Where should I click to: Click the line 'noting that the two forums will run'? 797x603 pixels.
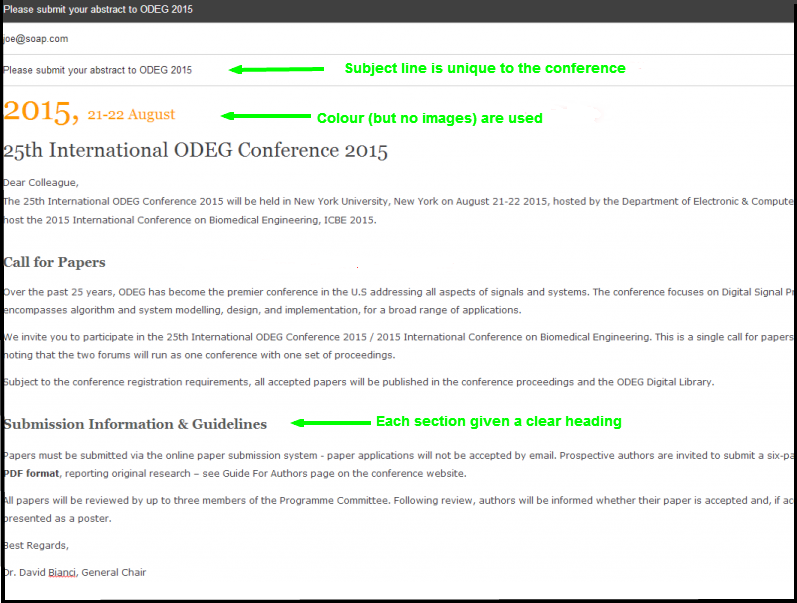[x=199, y=355]
